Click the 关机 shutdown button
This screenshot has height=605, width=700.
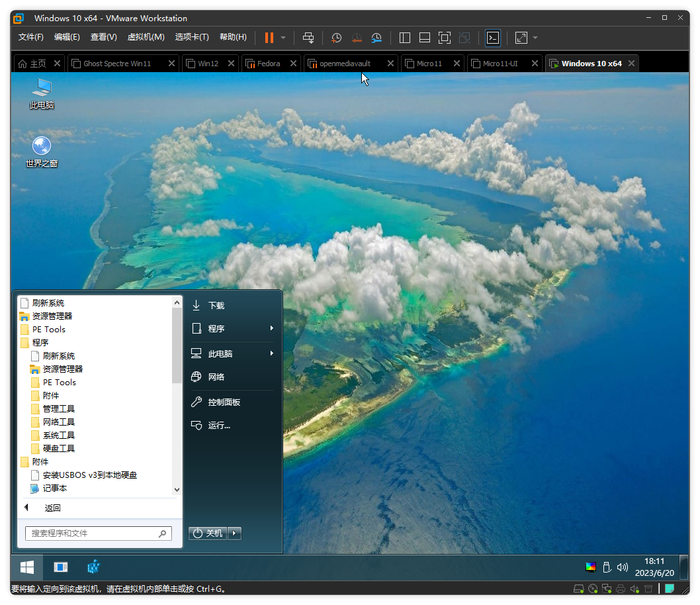pos(208,533)
